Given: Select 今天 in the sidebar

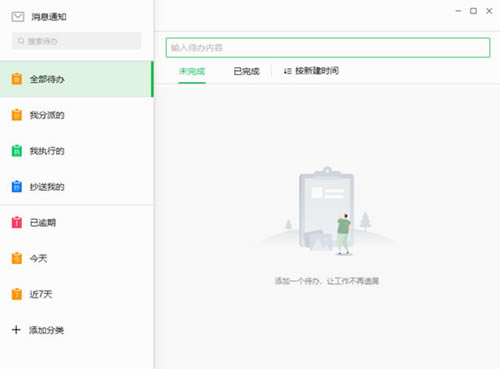Looking at the screenshot, I should coord(76,258).
